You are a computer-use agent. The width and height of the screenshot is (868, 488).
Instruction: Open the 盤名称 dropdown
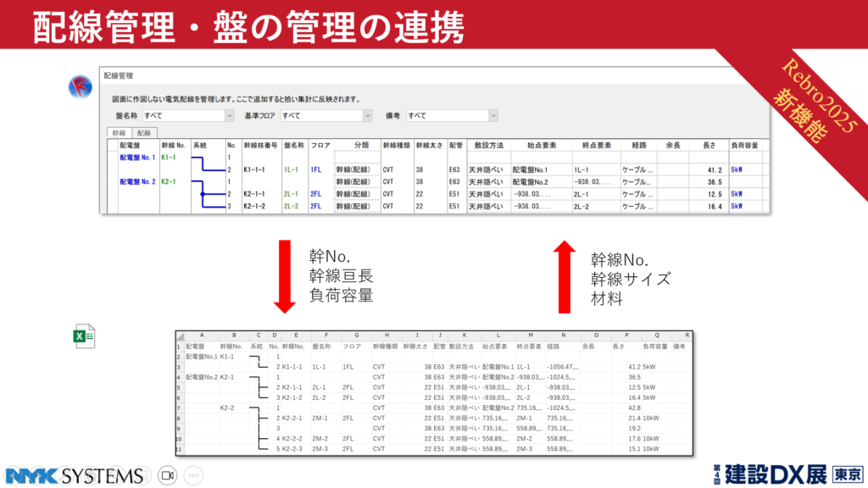click(x=229, y=116)
